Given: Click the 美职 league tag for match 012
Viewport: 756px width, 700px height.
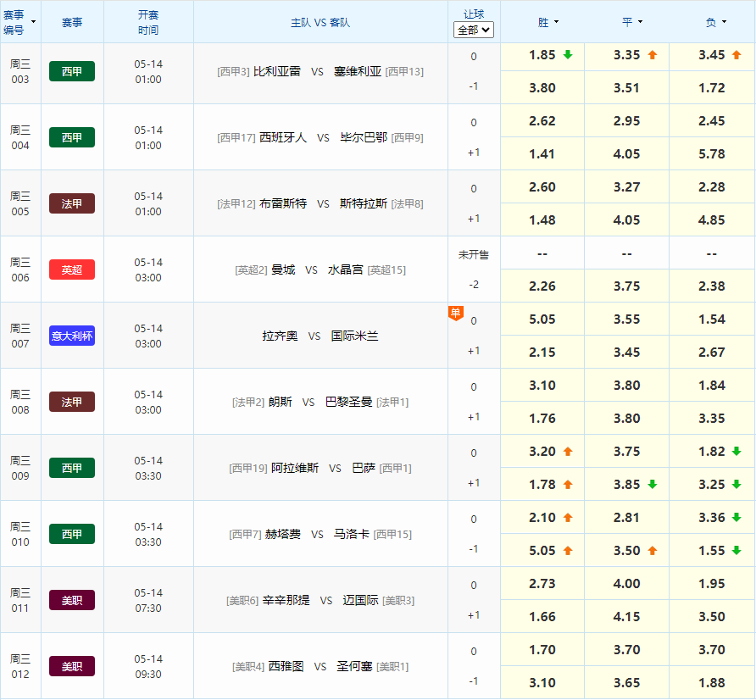Looking at the screenshot, I should coord(72,666).
